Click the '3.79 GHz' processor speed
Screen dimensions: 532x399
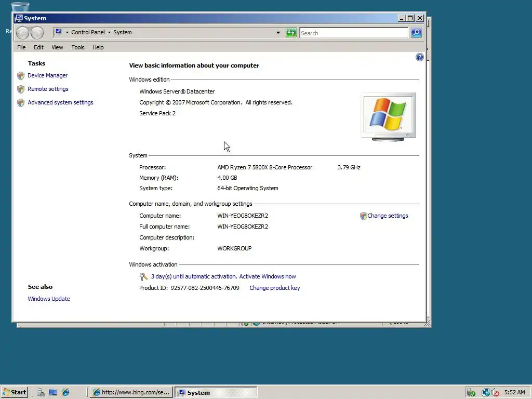[x=349, y=168]
